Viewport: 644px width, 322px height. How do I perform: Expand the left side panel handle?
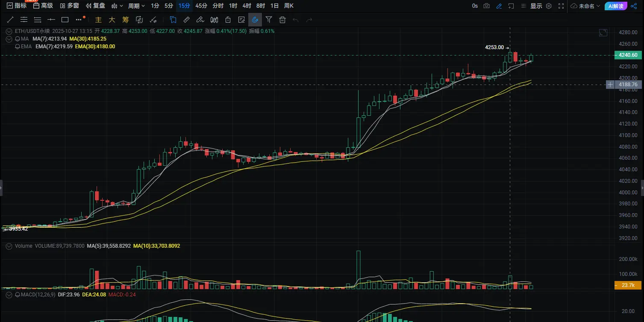pyautogui.click(x=1, y=188)
